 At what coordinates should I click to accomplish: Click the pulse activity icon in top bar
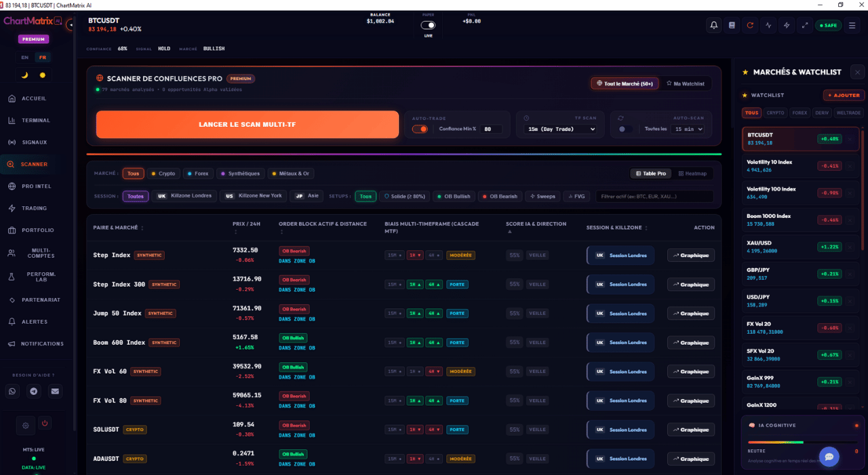point(768,25)
